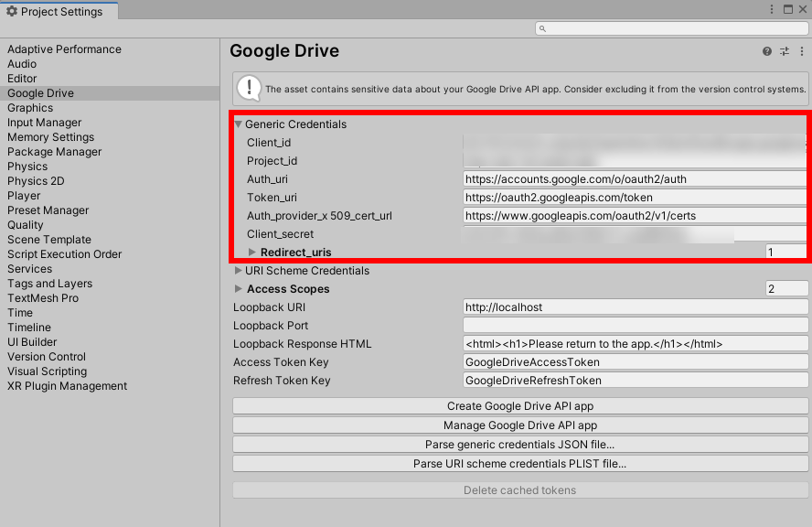Open the help icon for Google Drive settings

coord(767,51)
